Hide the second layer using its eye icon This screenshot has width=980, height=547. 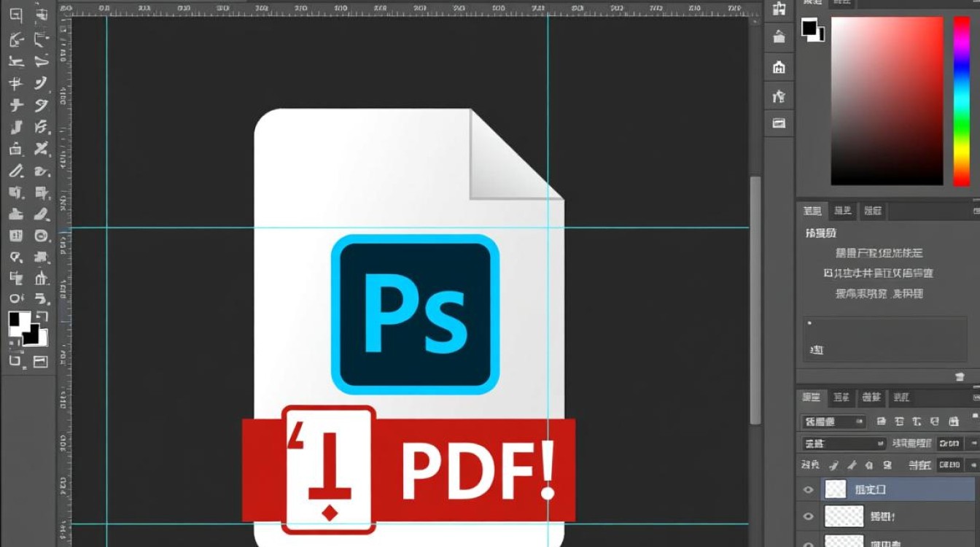[808, 517]
